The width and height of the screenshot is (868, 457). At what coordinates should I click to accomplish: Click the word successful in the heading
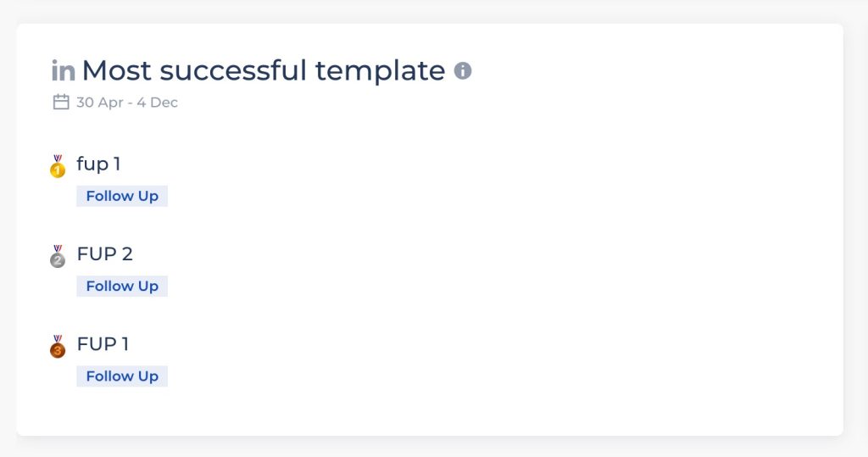pos(233,70)
